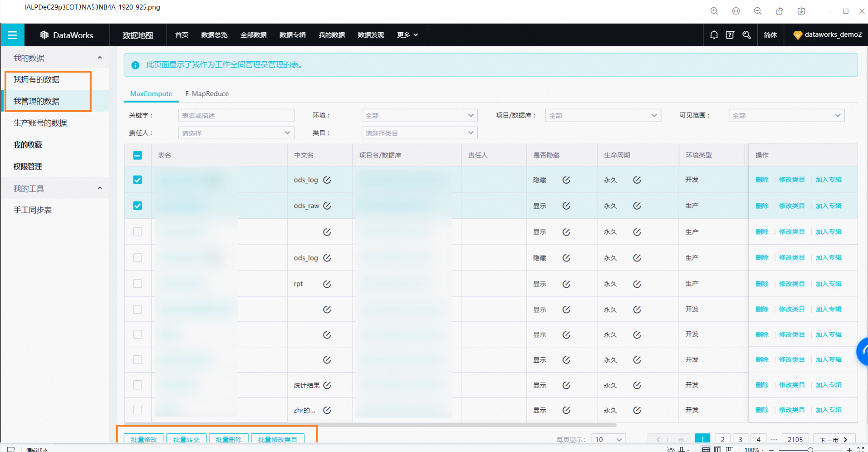The image size is (868, 452).
Task: Expand the 更多 menu in top navigation
Action: click(x=407, y=35)
